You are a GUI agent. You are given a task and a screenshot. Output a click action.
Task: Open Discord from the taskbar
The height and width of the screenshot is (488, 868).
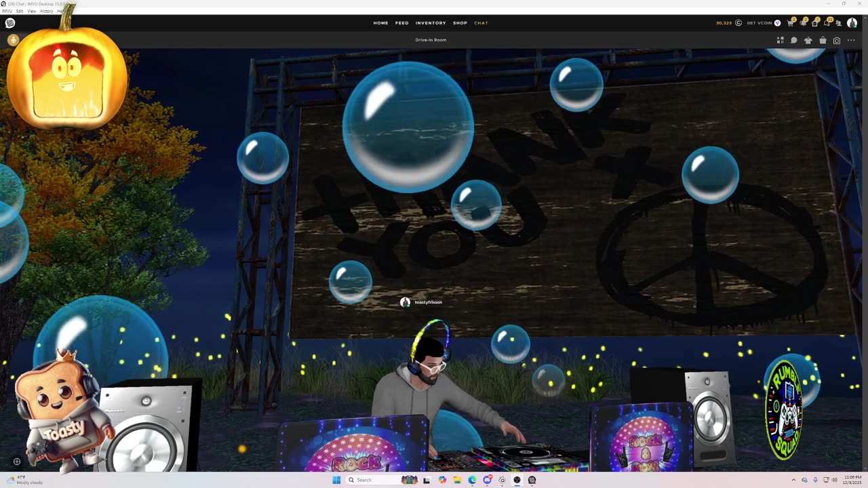pyautogui.click(x=487, y=480)
